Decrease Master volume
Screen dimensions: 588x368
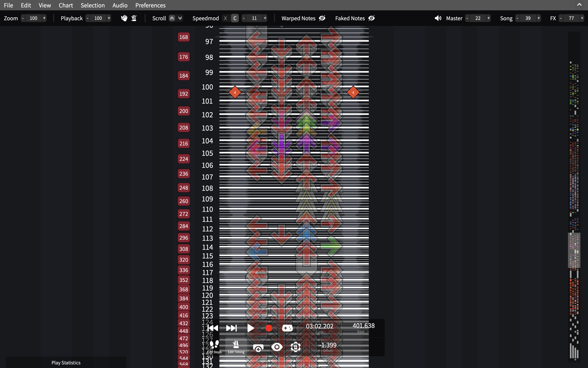coord(467,18)
